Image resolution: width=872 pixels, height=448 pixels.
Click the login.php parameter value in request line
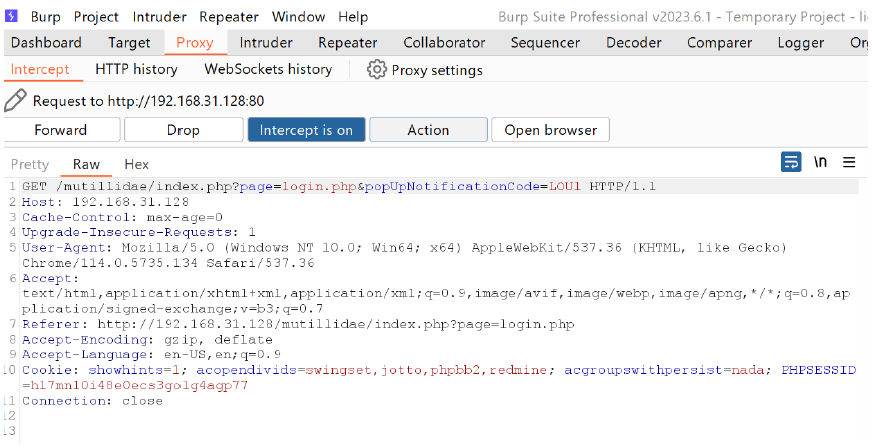[319, 186]
